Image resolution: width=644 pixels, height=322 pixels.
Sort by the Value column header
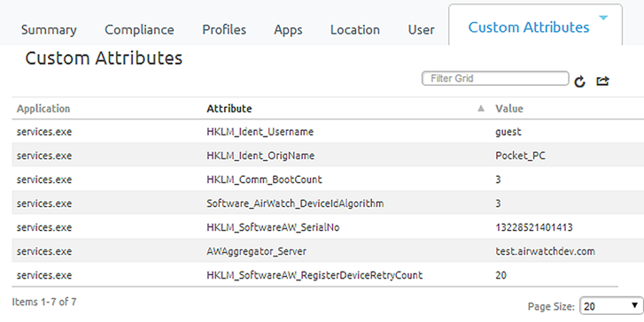coord(509,109)
